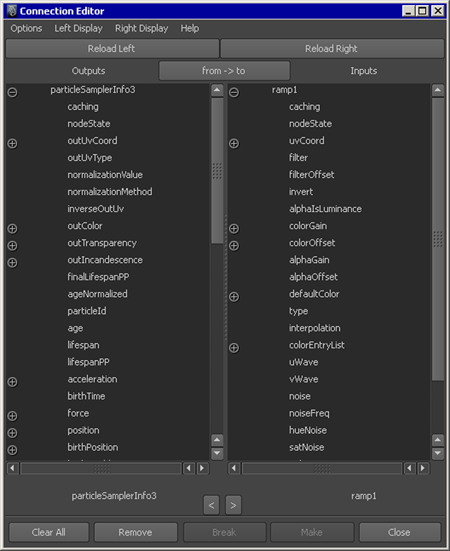Expand outTransparency with its plus icon

coord(12,246)
